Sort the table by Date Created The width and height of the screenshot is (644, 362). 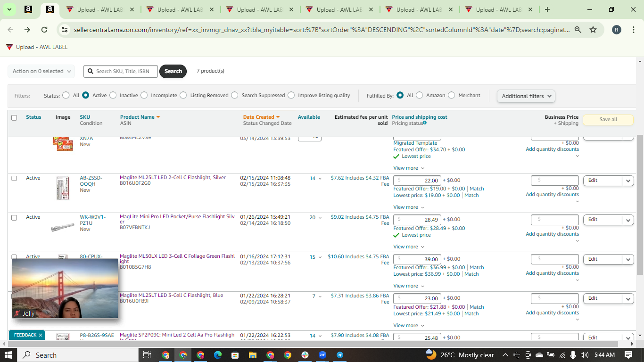[x=261, y=117]
